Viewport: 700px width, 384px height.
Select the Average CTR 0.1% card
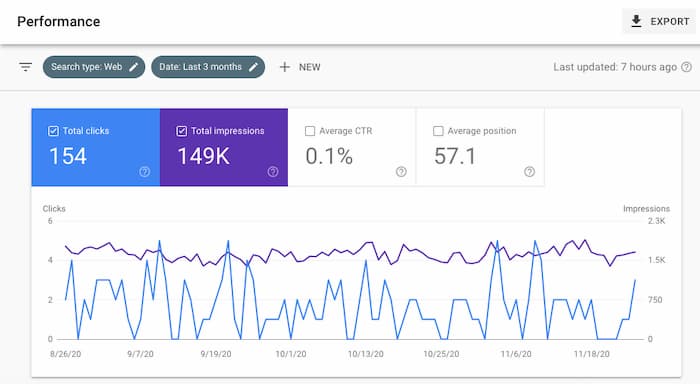coord(352,147)
